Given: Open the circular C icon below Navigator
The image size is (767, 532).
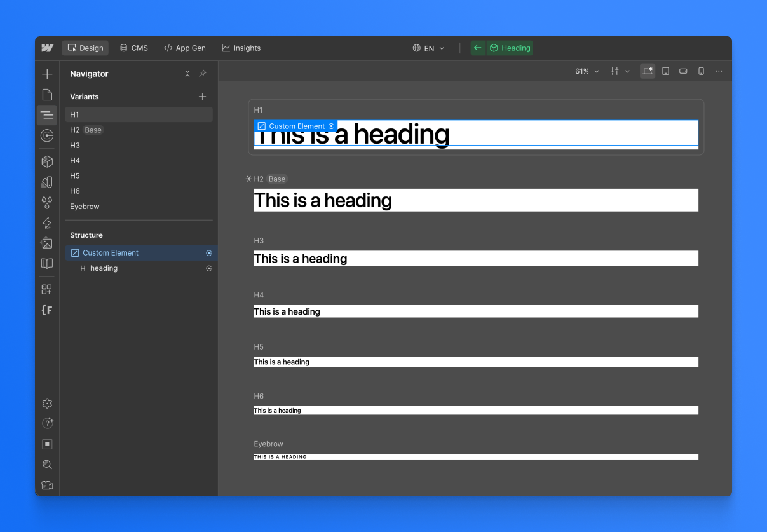Looking at the screenshot, I should point(47,135).
